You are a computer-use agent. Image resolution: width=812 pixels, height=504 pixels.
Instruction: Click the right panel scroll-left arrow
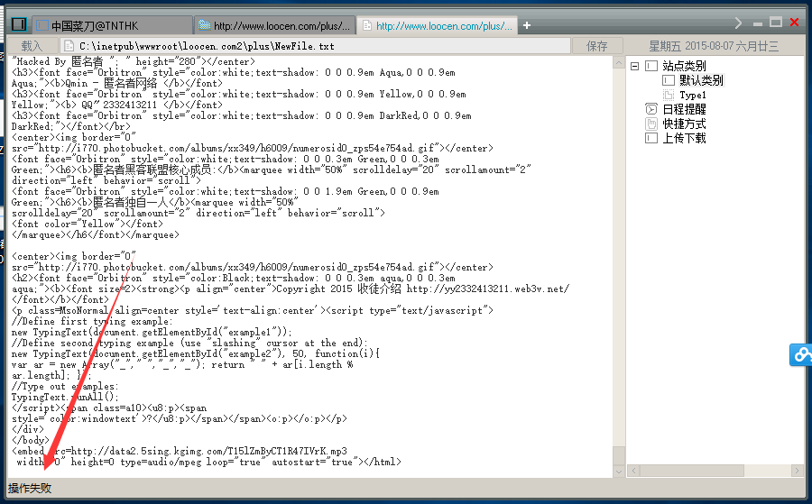[632, 471]
